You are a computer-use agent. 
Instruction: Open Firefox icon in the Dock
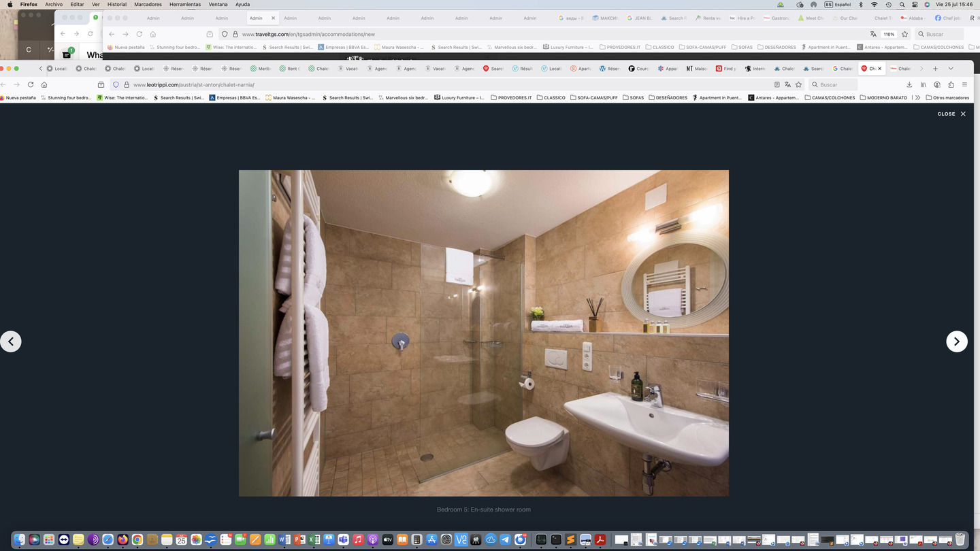pos(122,539)
